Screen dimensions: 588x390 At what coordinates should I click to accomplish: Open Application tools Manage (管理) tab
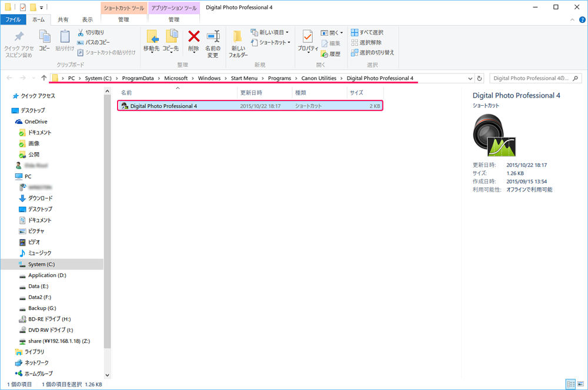click(x=173, y=19)
